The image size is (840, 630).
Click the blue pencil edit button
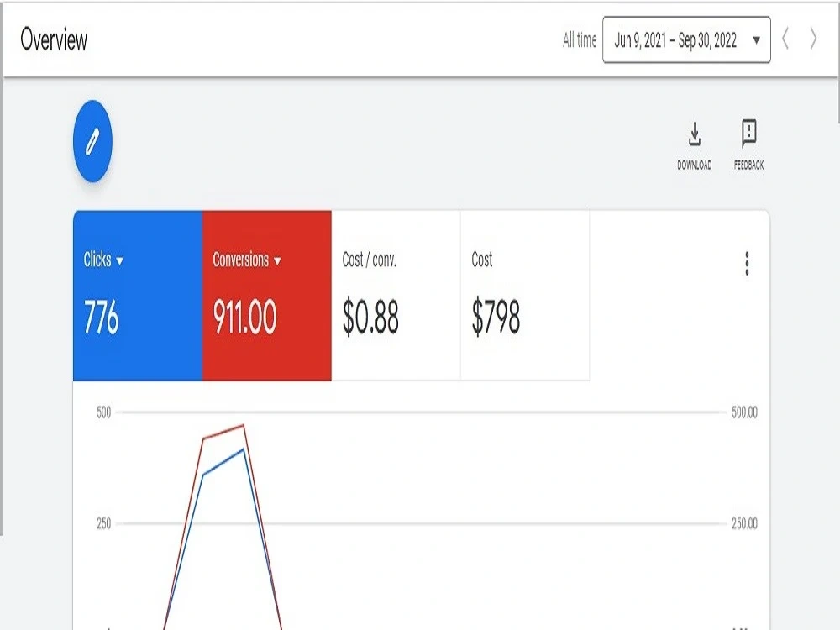point(92,141)
